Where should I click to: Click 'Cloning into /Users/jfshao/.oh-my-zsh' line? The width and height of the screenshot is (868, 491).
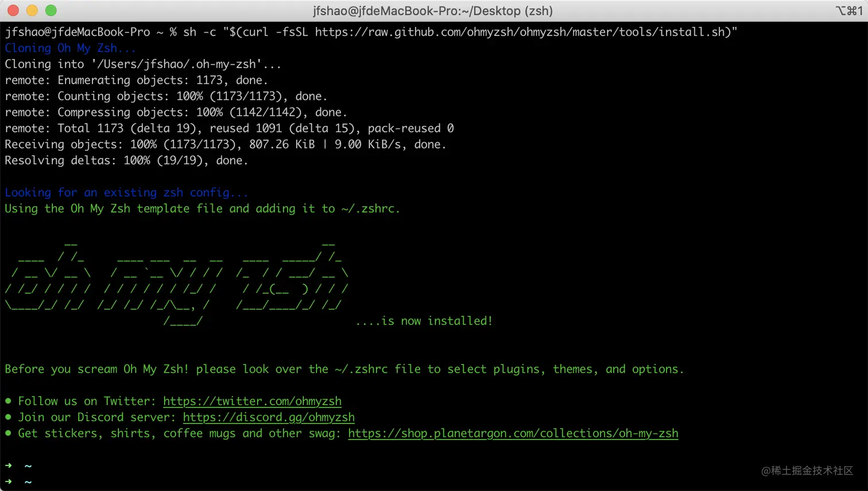click(x=143, y=64)
